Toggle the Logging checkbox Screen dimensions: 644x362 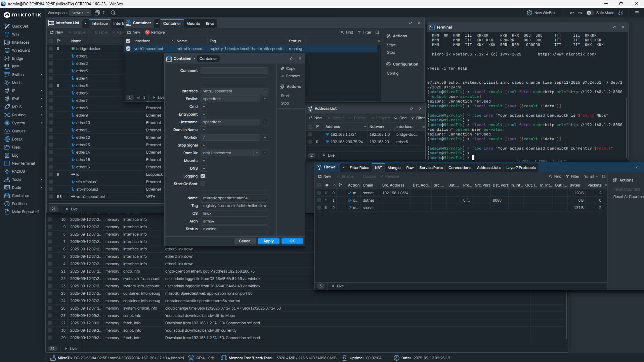(x=203, y=176)
